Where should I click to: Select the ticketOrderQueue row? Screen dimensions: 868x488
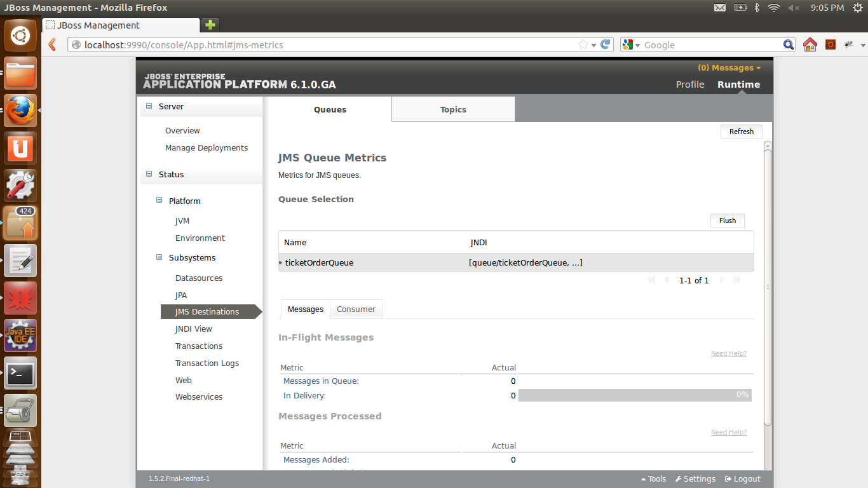click(319, 262)
